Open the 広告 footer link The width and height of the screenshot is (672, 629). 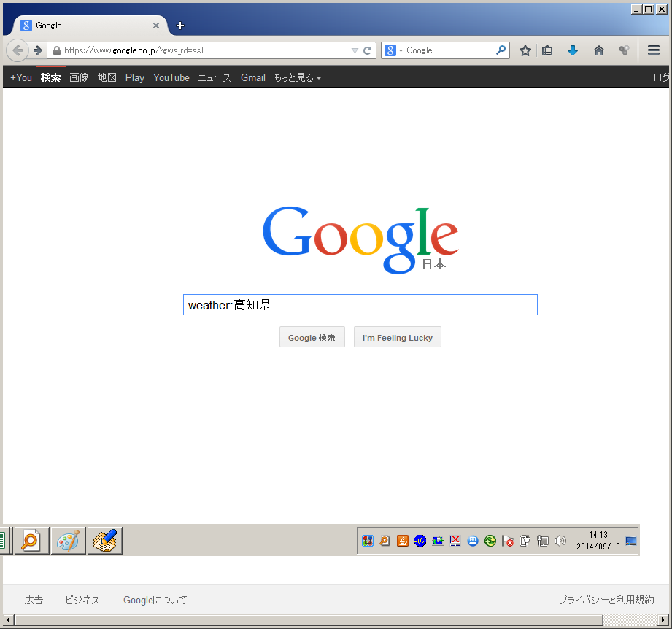tap(34, 600)
